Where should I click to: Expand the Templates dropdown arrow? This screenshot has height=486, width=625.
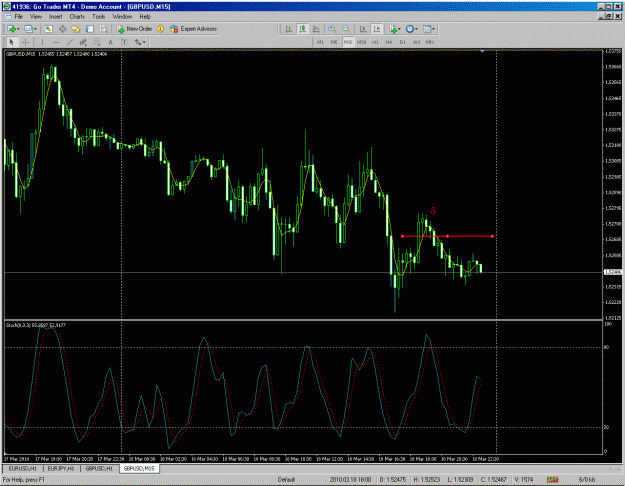click(434, 29)
